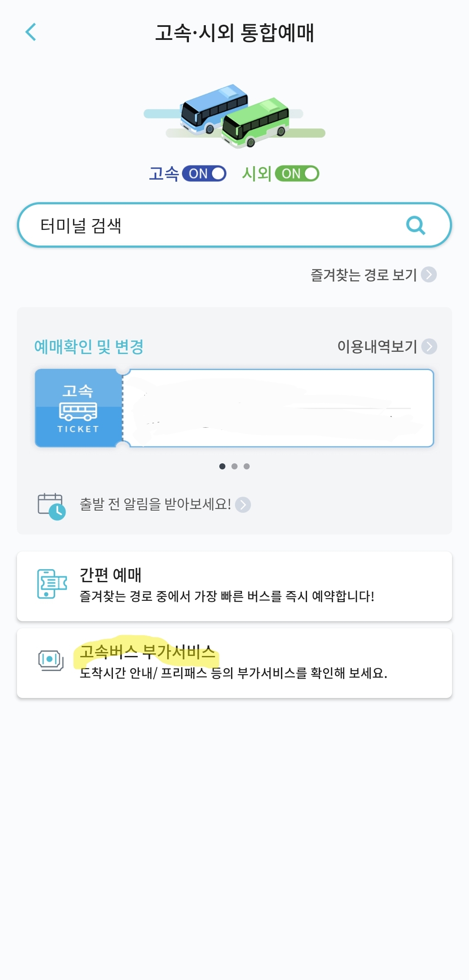Focus the 터미널 검색 input field

pyautogui.click(x=234, y=225)
